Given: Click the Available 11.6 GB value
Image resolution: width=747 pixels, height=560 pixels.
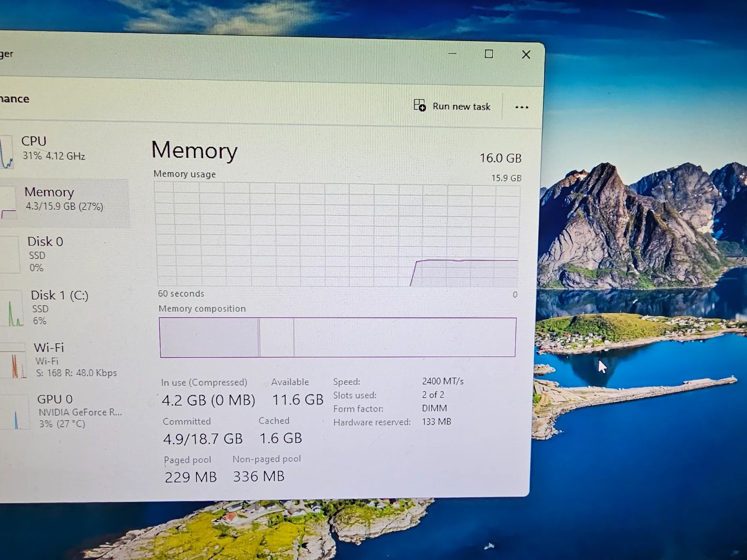Looking at the screenshot, I should coord(298,400).
